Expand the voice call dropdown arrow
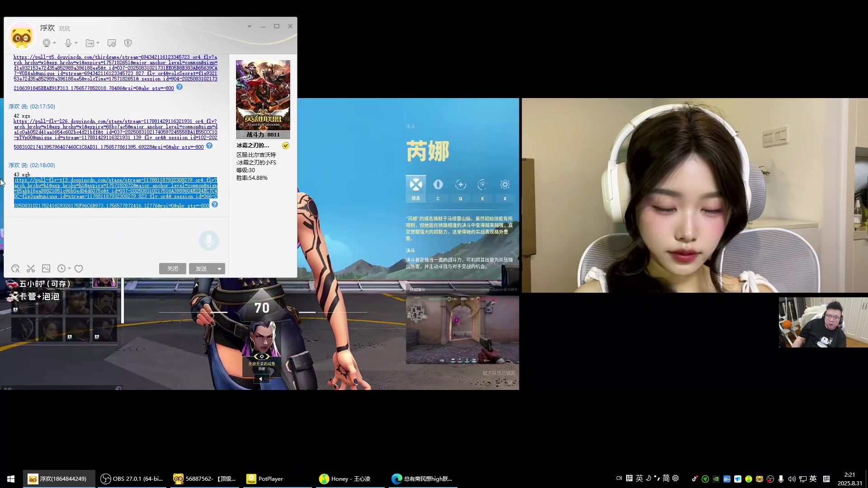Screen dimensions: 868x488 coord(76,43)
